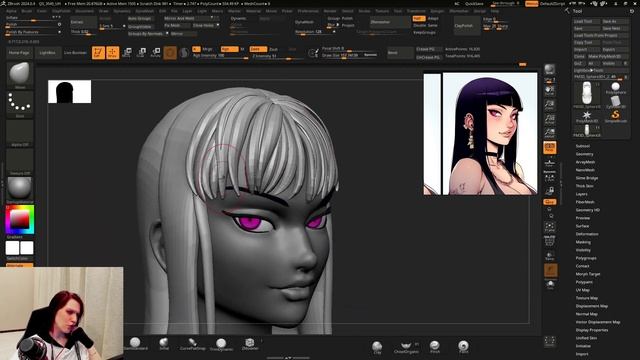640x360 pixels.
Task: Toggle Xyz rotation mode
Action: tap(549, 202)
